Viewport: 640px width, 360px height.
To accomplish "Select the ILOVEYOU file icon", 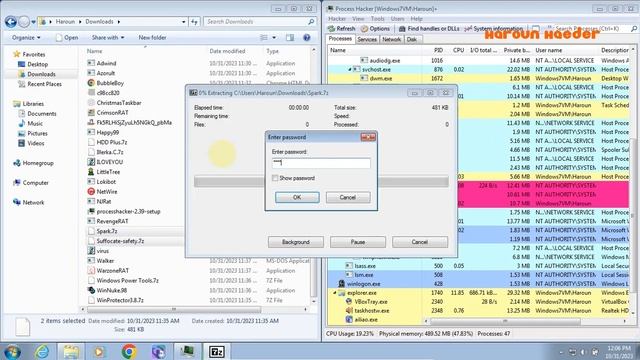I will (x=91, y=162).
